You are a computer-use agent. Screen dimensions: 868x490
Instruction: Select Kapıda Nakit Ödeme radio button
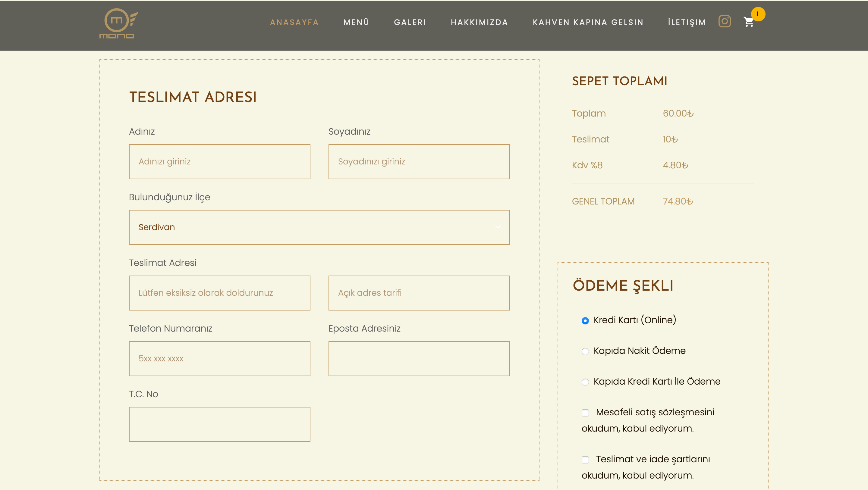pyautogui.click(x=585, y=351)
